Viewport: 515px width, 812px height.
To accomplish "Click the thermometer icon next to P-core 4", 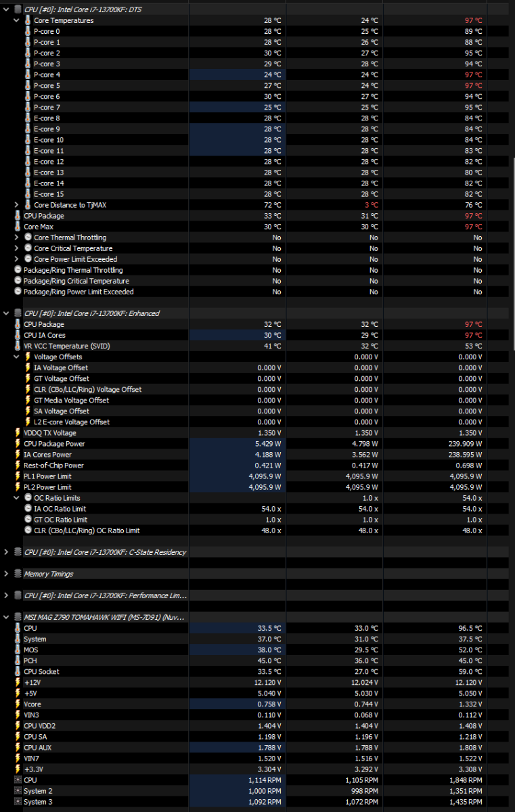I will point(28,75).
